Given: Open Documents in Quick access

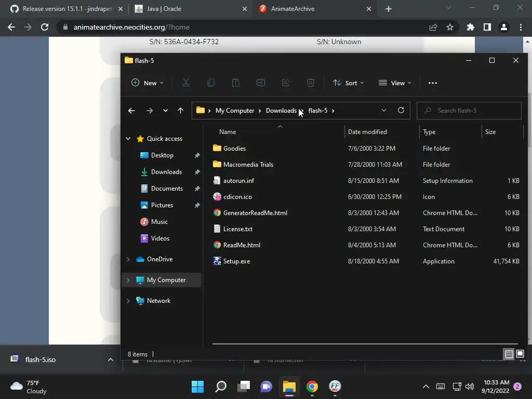Looking at the screenshot, I should tap(167, 188).
